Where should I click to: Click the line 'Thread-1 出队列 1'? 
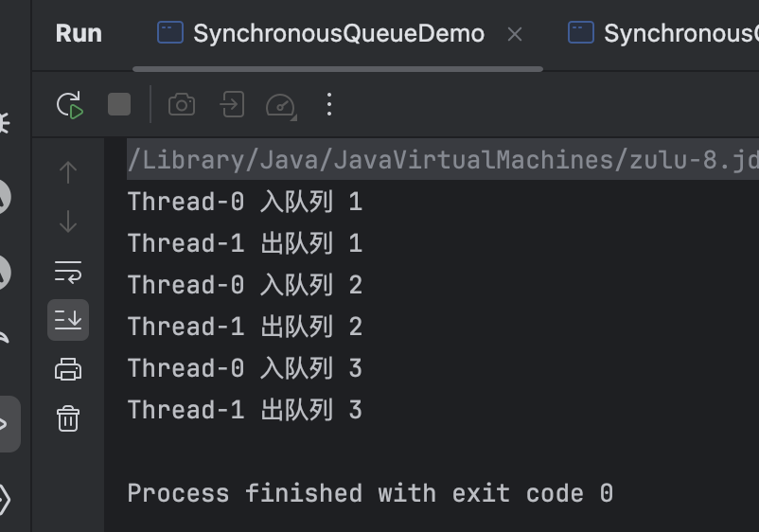click(x=245, y=243)
